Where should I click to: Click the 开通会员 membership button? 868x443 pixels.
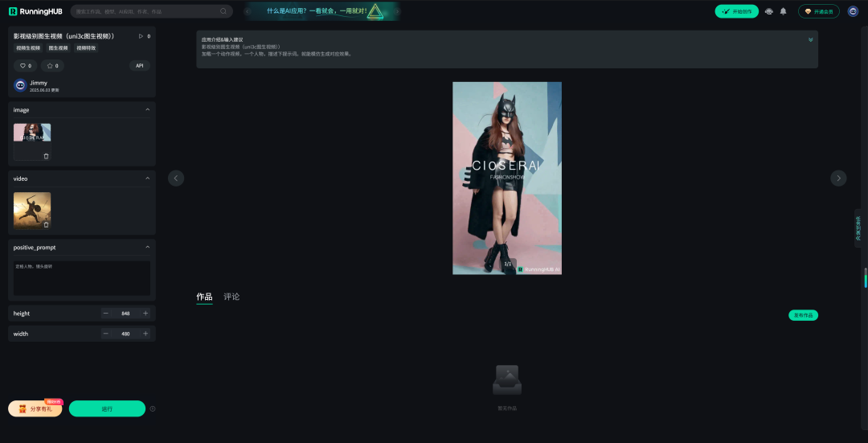pos(819,11)
